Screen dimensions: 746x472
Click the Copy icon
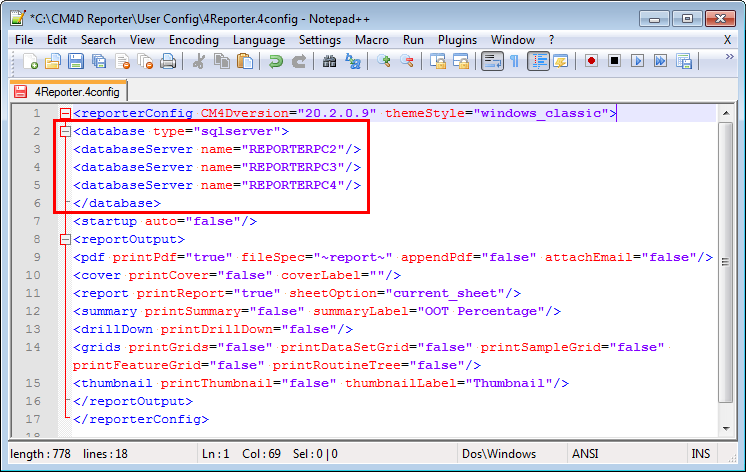point(222,61)
